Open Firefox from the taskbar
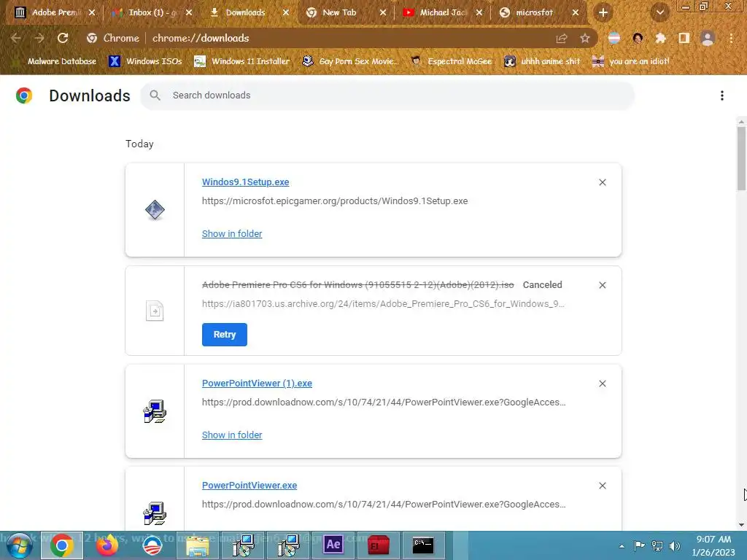 click(x=107, y=545)
